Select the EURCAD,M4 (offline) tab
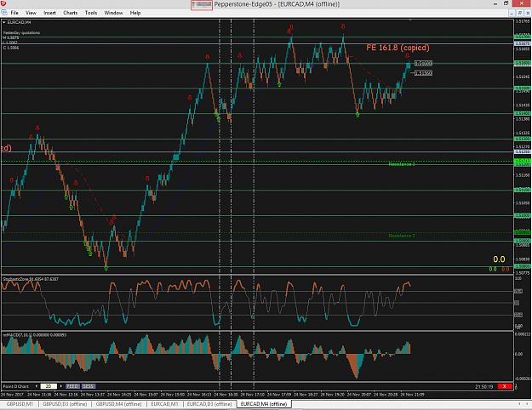This screenshot has width=532, height=410. point(264,404)
